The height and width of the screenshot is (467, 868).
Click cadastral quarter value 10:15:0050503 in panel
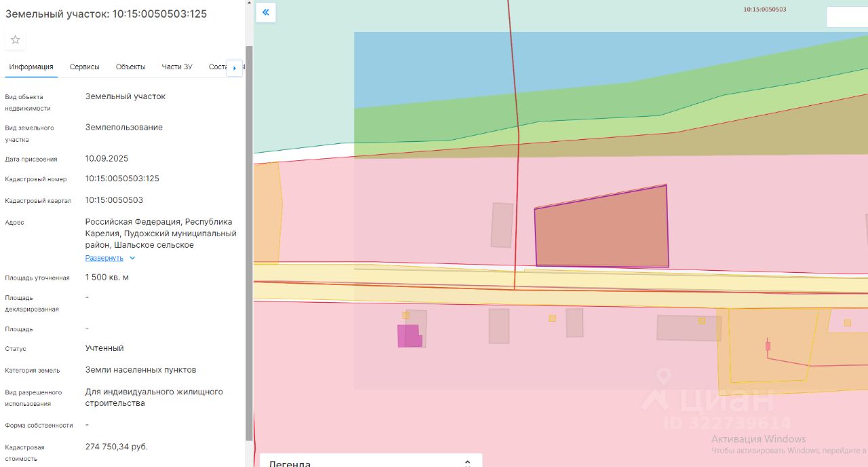[x=114, y=200]
